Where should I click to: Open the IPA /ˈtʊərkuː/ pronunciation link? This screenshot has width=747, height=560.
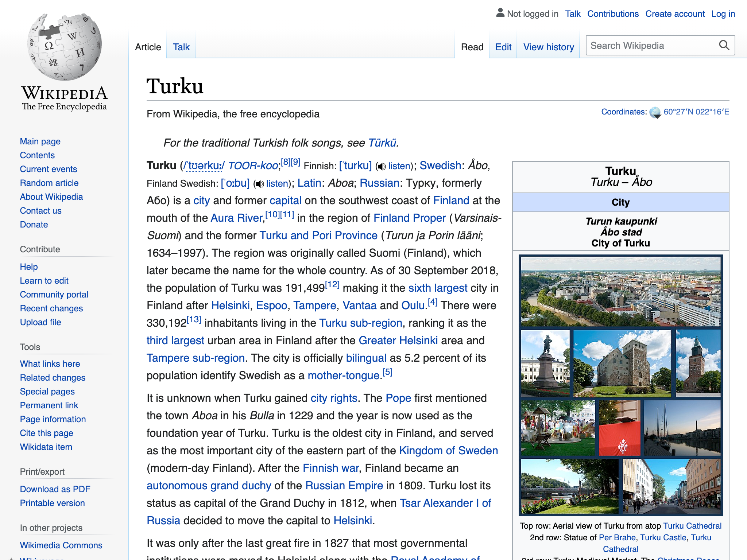tap(204, 166)
